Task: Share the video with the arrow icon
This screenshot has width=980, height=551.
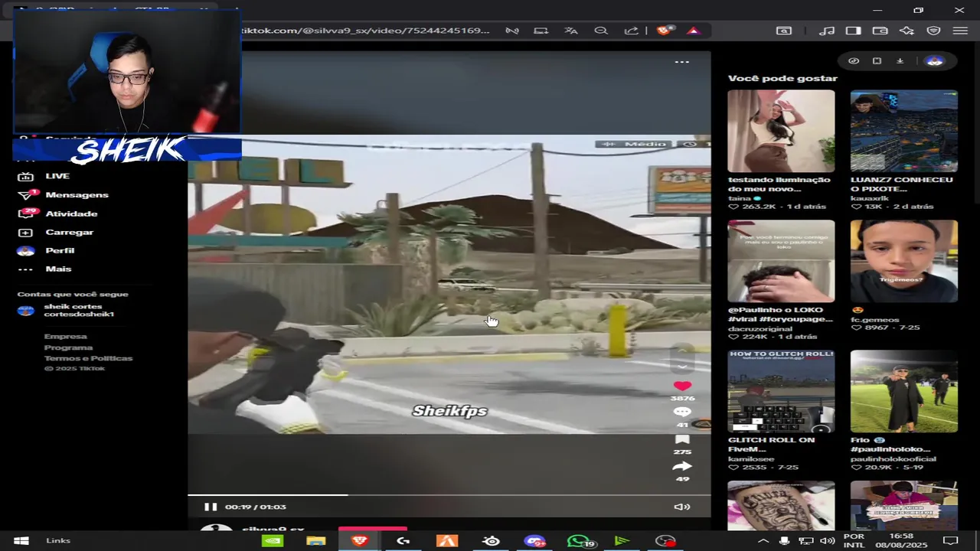Action: point(682,466)
